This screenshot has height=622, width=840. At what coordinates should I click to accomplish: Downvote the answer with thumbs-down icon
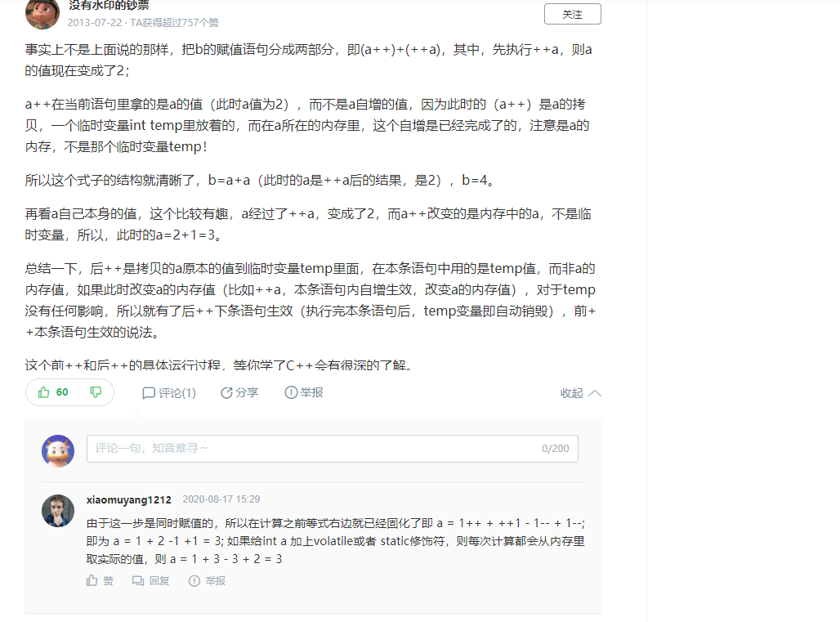96,392
